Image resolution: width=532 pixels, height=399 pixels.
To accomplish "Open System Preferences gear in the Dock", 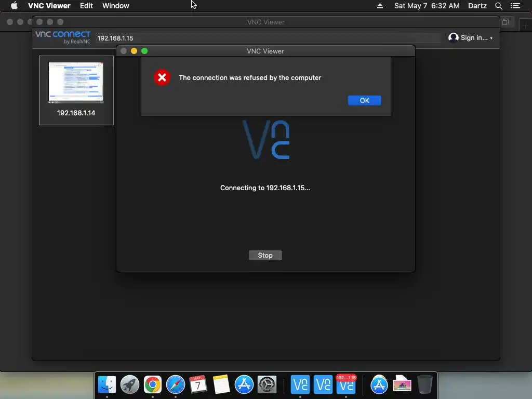I will pos(267,384).
